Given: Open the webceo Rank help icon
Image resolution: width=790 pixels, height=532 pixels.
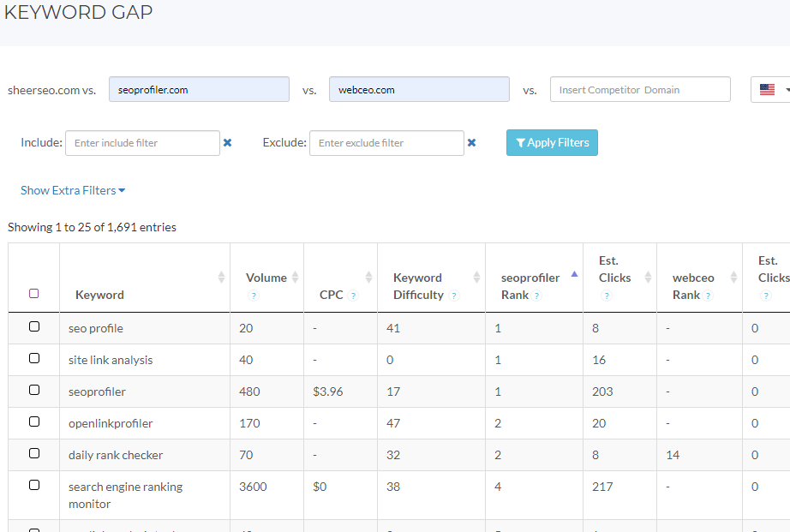Looking at the screenshot, I should click(x=709, y=296).
